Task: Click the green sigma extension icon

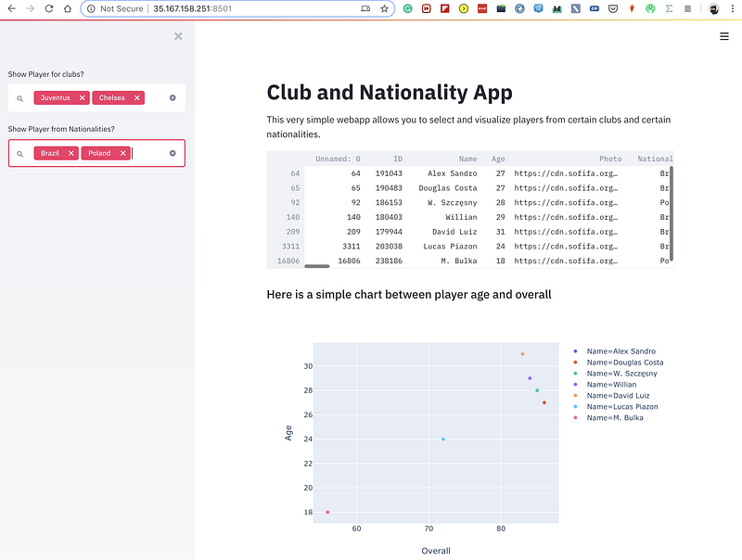Action: 669,8
